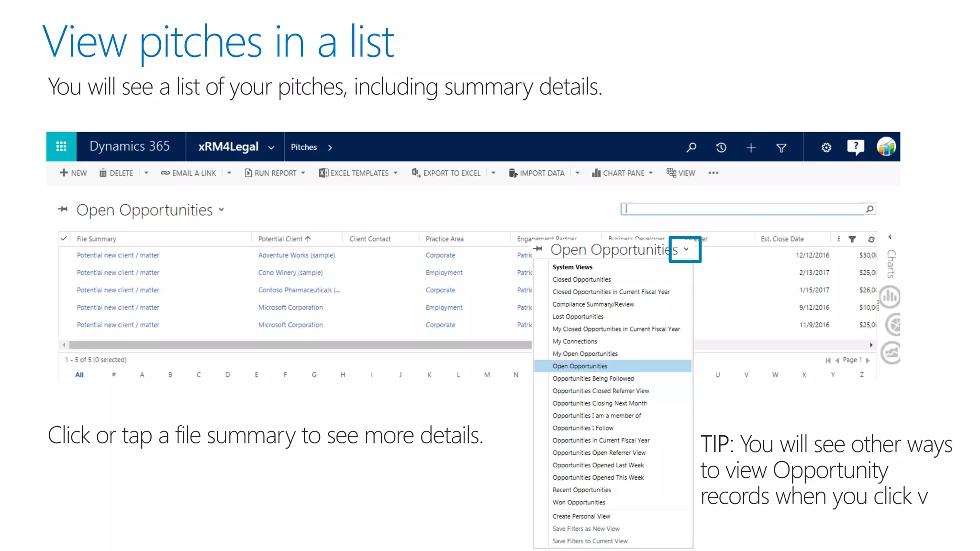Click EXCEL TEMPLATES command
This screenshot has height=551, width=980.
(358, 173)
